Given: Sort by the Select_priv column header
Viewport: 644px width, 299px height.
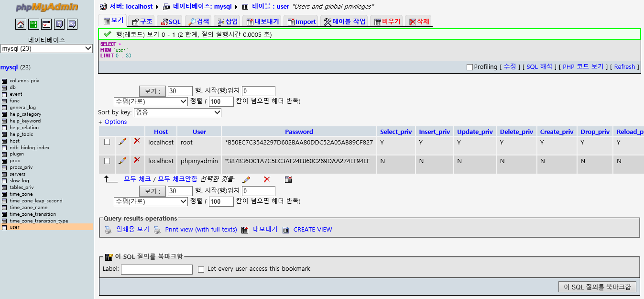Looking at the screenshot, I should point(396,132).
